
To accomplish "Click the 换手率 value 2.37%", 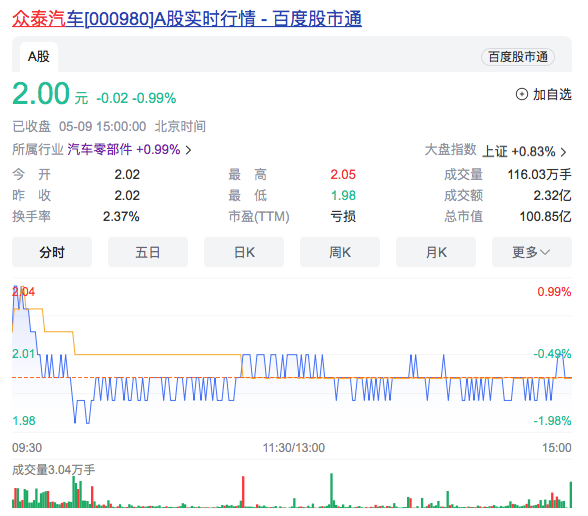I will click(121, 216).
